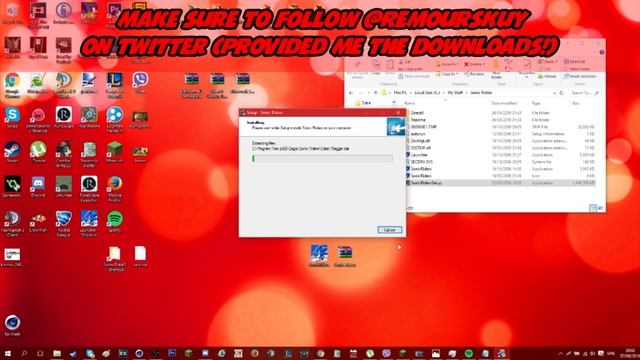Open File Explorer from the taskbar
Viewport: 640px width, 360px height.
point(57,353)
